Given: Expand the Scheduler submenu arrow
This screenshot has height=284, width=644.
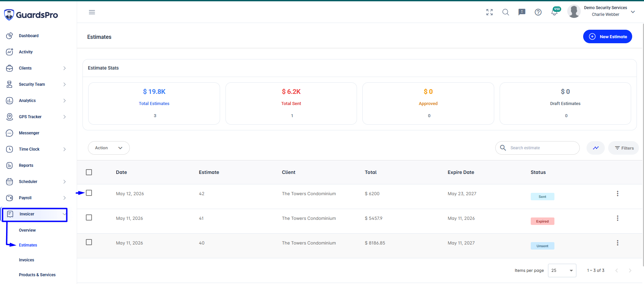Looking at the screenshot, I should (65, 182).
